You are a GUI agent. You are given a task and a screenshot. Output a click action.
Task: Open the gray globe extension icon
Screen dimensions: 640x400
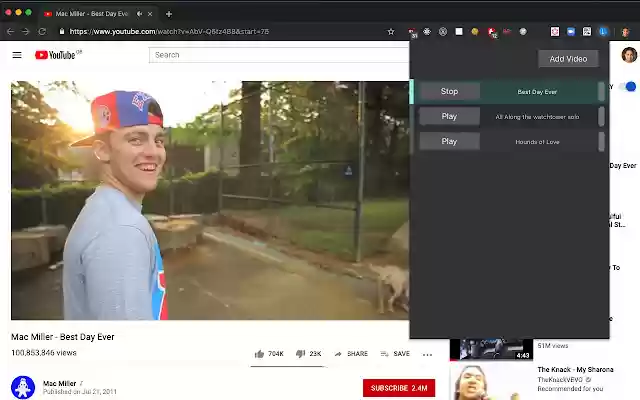click(523, 31)
